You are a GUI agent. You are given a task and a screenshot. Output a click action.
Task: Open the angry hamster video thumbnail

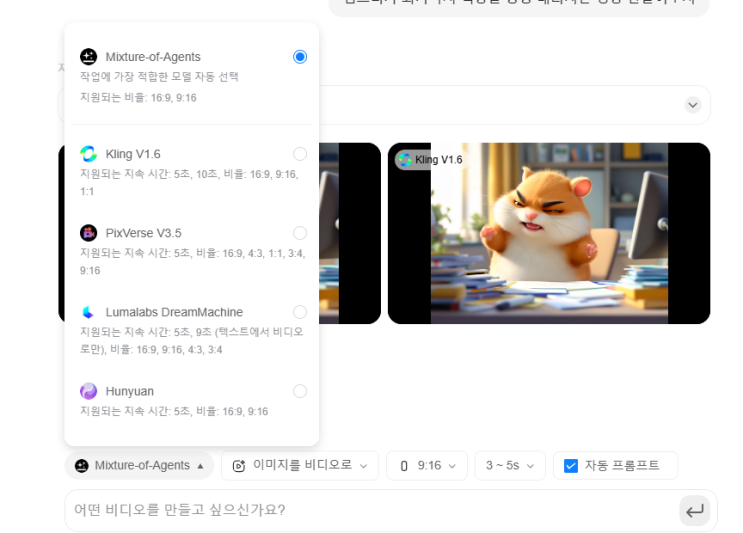549,233
